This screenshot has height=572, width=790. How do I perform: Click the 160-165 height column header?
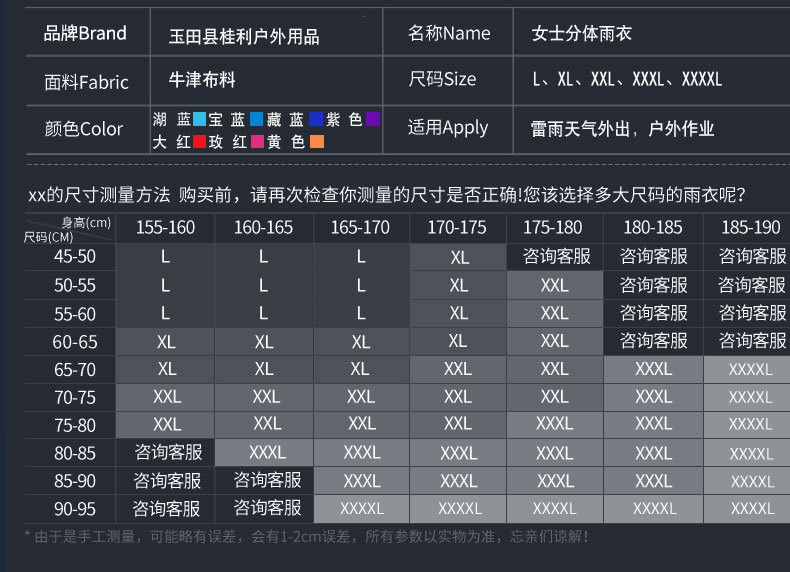[263, 227]
